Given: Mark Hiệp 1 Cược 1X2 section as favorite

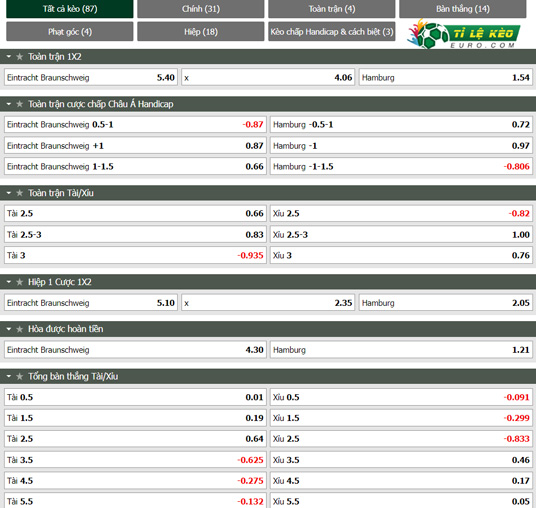Looking at the screenshot, I should [x=19, y=282].
